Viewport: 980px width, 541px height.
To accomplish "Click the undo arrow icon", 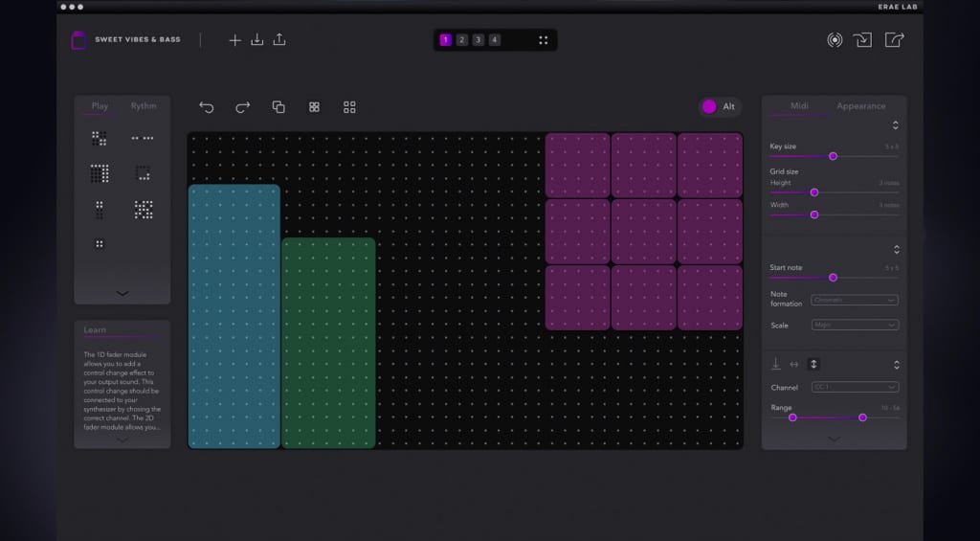I will tap(206, 107).
